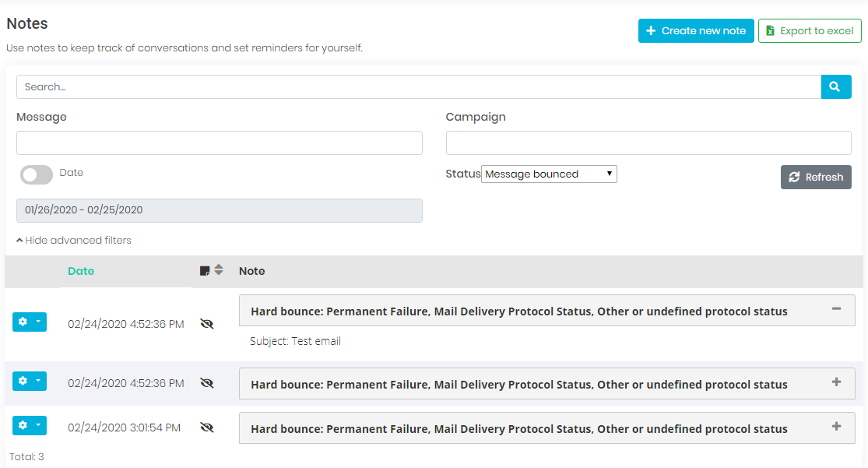Enable the Date filter toggle switch
The image size is (868, 468).
pos(37,174)
